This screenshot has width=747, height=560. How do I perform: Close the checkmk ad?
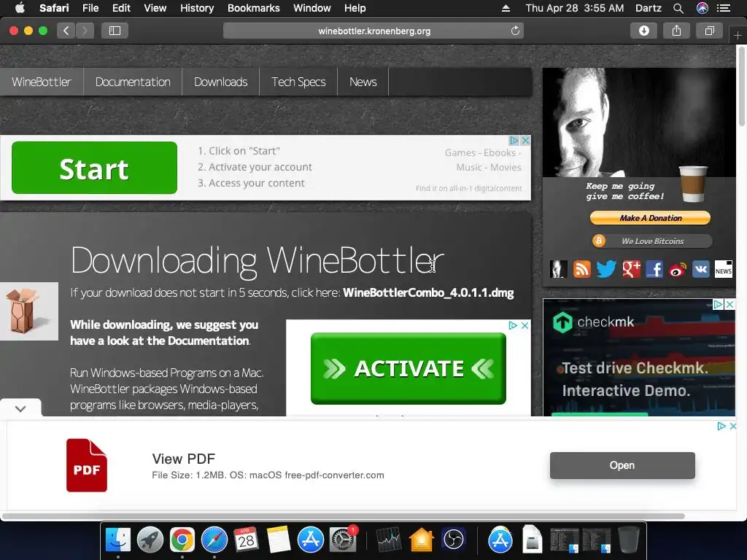click(729, 304)
